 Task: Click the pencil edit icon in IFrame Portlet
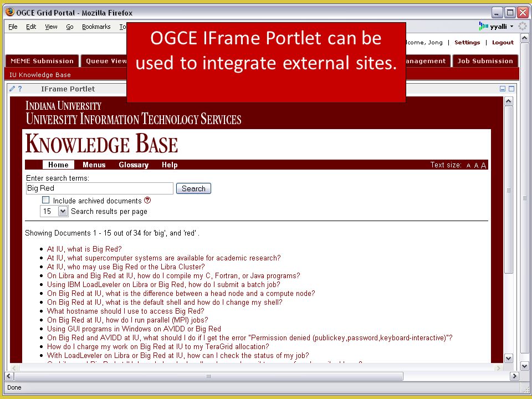tap(12, 89)
